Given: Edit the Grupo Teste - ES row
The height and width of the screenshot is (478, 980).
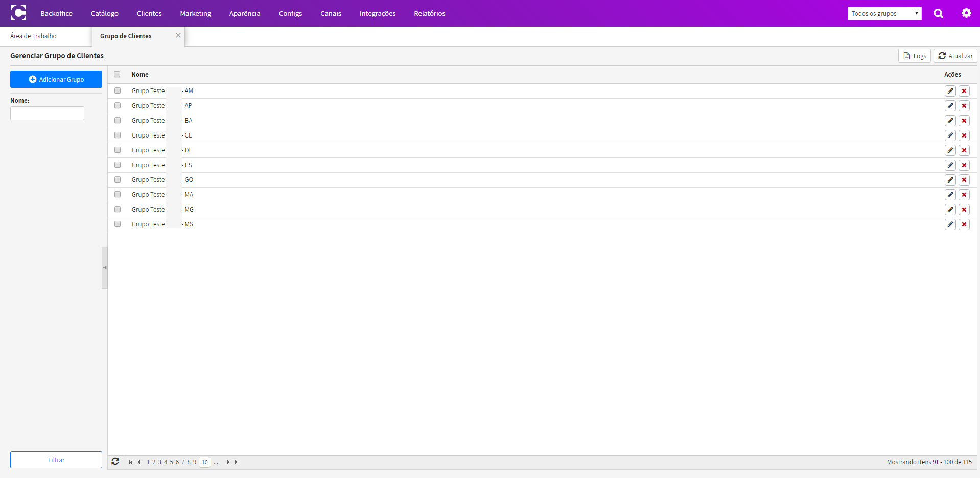Looking at the screenshot, I should tap(950, 165).
